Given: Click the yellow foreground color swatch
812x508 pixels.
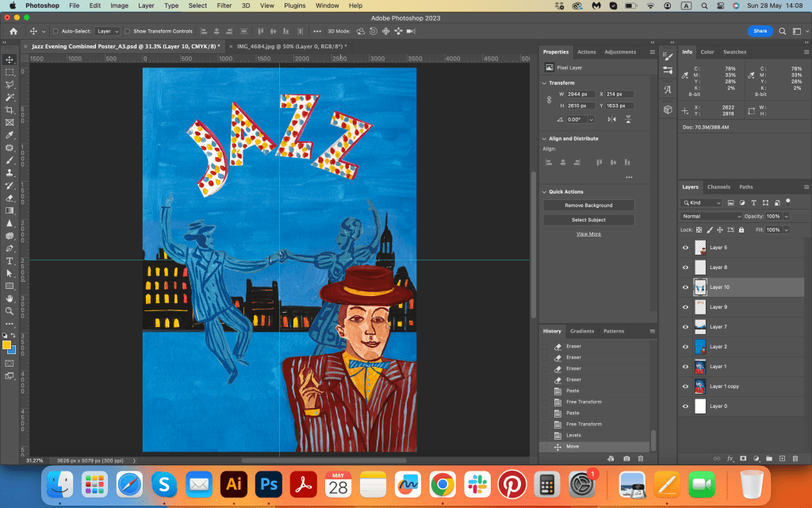Looking at the screenshot, I should coord(6,345).
